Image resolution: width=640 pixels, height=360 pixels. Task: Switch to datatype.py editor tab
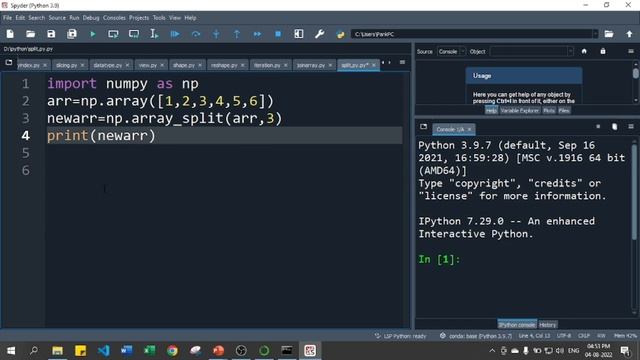click(107, 65)
